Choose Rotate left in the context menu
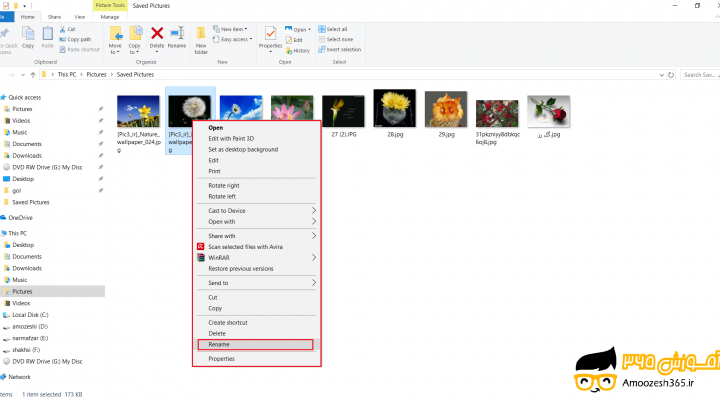This screenshot has height=400, width=720. click(222, 196)
